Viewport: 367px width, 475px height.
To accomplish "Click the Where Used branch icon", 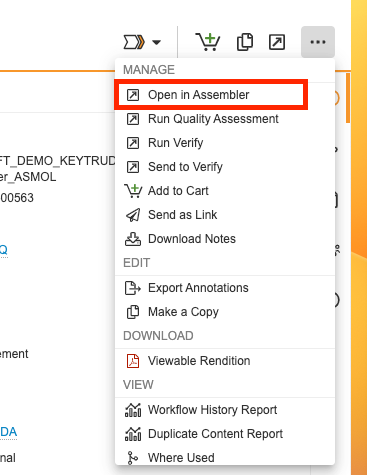I will click(x=132, y=458).
